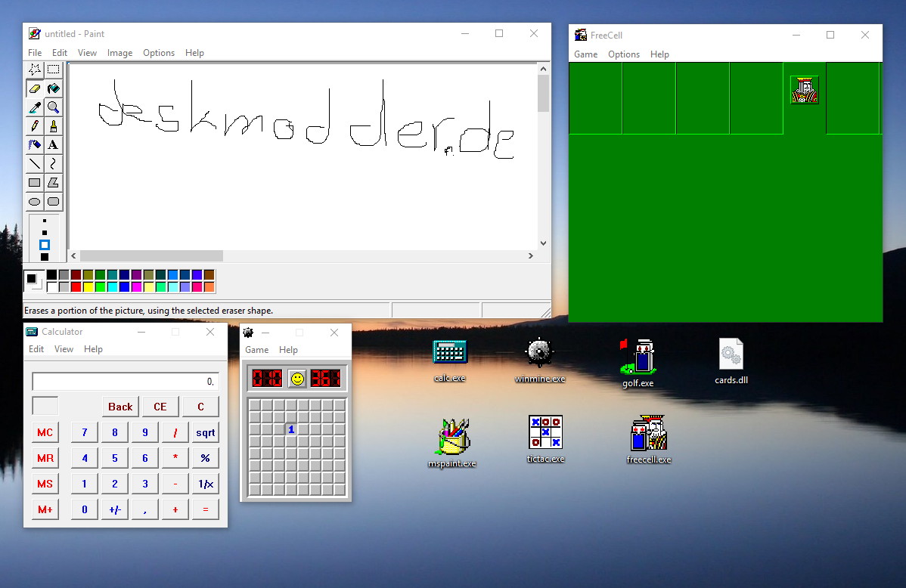Viewport: 906px width, 588px height.
Task: Pick the red color in Paint palette
Action: click(76, 287)
